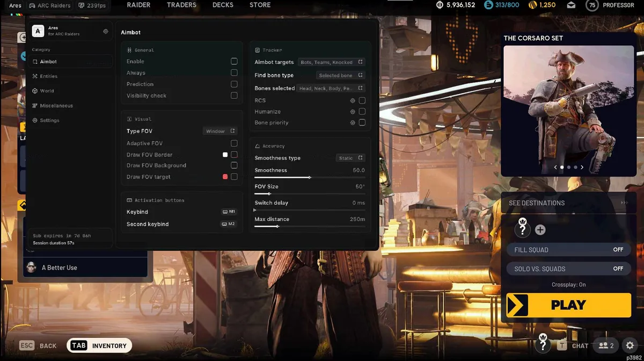Show next Corsaro set slide arrow
The width and height of the screenshot is (644, 361).
pyautogui.click(x=582, y=168)
